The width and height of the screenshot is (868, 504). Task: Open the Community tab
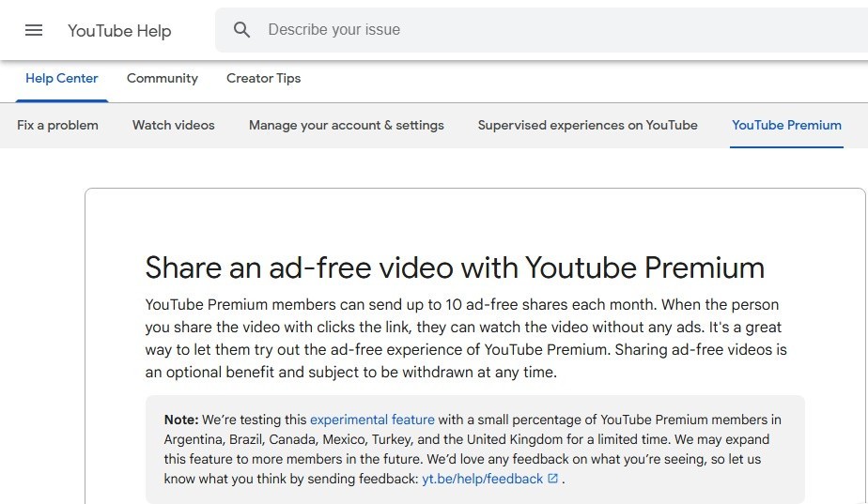163,79
